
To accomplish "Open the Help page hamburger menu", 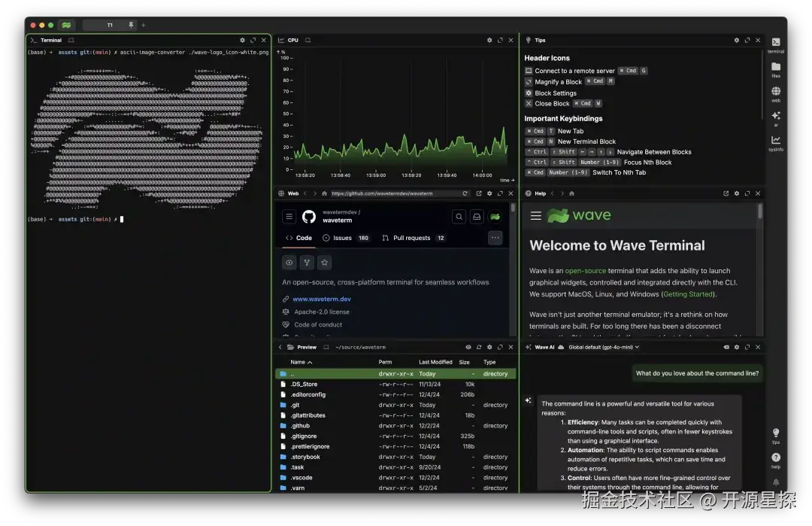I will tap(536, 215).
